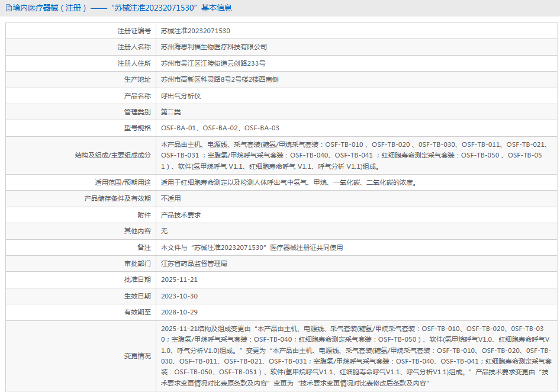
Task: Click the label '适用范围/预期用途'
Action: point(123,182)
